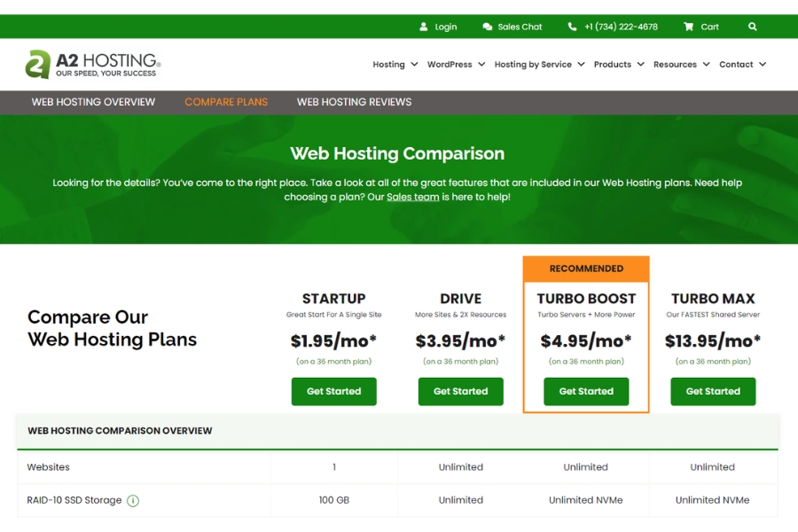Image resolution: width=798 pixels, height=532 pixels.
Task: Expand the Hosting by Service chevron
Action: click(581, 64)
